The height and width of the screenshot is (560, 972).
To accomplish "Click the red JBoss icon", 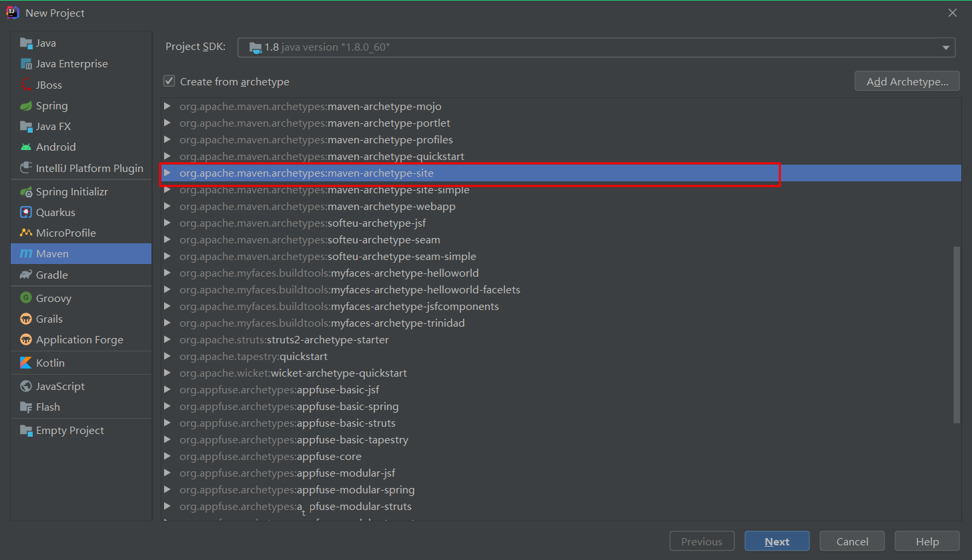I will 26,85.
